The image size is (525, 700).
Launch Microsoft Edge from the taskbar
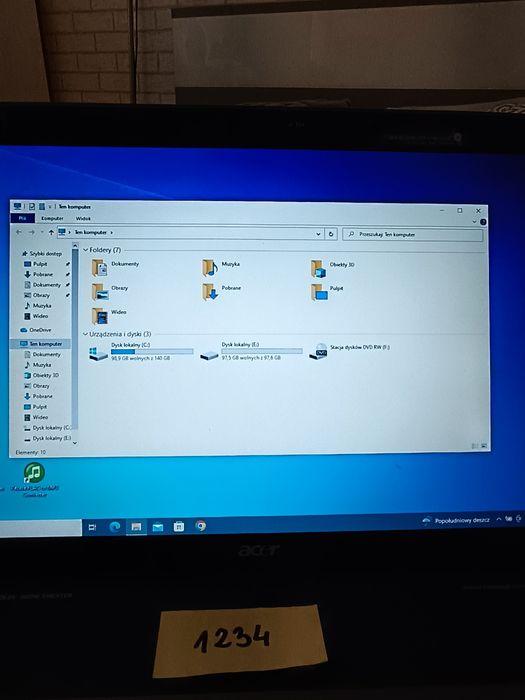[x=115, y=527]
